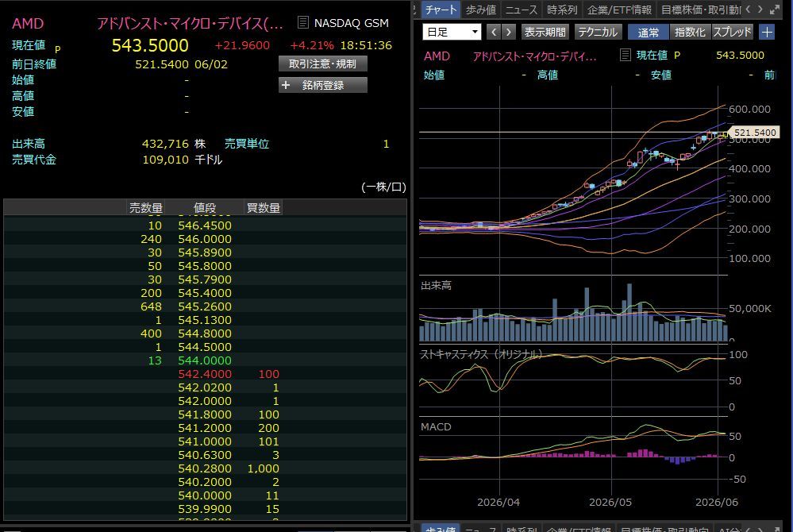Select the lower panel 歩み値 tab
The width and height of the screenshot is (793, 532).
441,528
